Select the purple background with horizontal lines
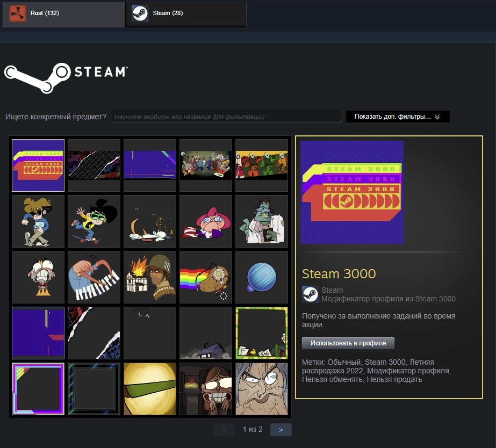 point(150,165)
